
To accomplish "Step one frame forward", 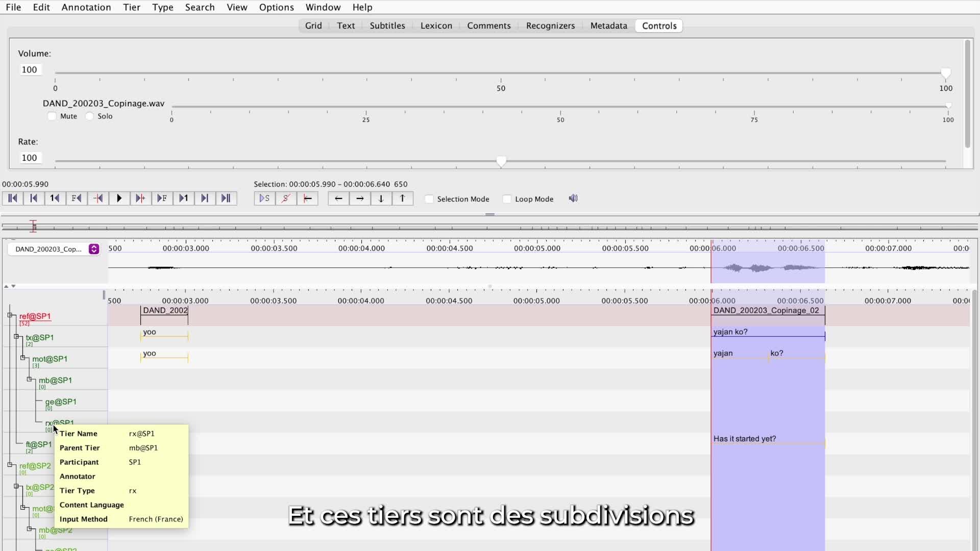I will [162, 198].
